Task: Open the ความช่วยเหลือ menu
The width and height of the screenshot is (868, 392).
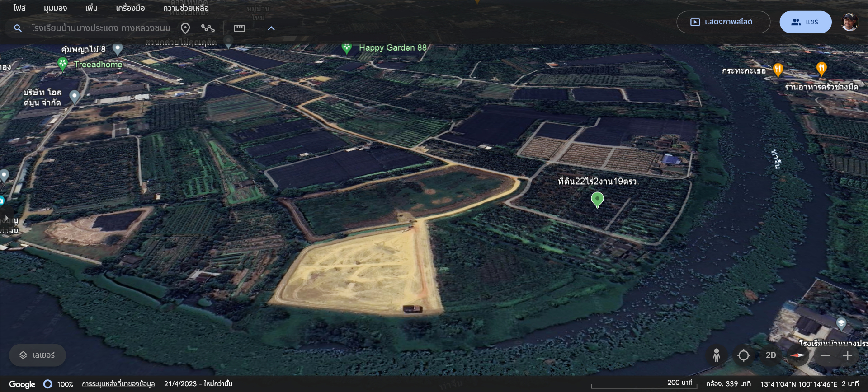Action: click(x=186, y=8)
